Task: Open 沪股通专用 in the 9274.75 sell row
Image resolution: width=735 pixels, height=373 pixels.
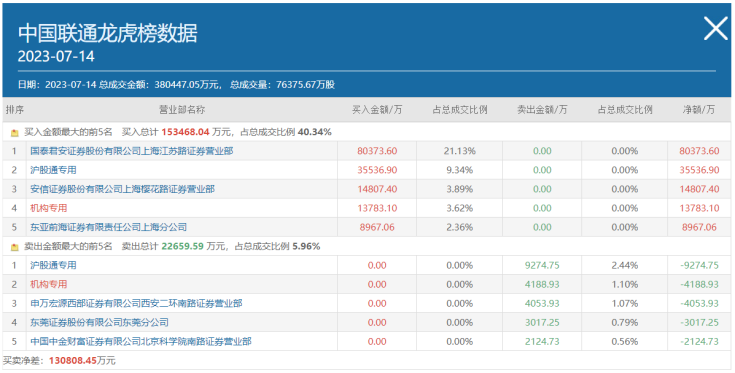Action: tap(53, 265)
